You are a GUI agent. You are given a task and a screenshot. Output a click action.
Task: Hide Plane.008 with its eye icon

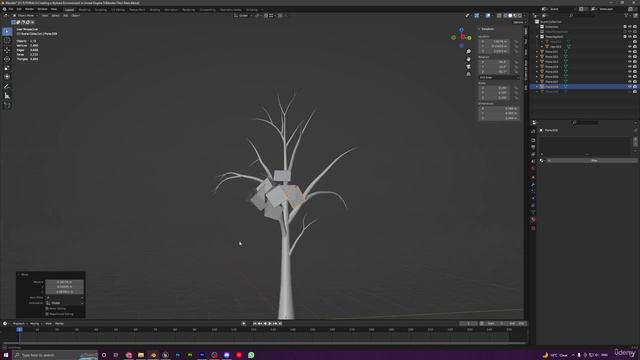tap(630, 87)
